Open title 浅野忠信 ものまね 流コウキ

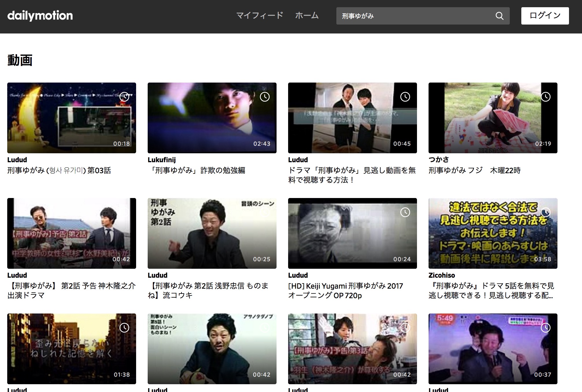pyautogui.click(x=208, y=290)
